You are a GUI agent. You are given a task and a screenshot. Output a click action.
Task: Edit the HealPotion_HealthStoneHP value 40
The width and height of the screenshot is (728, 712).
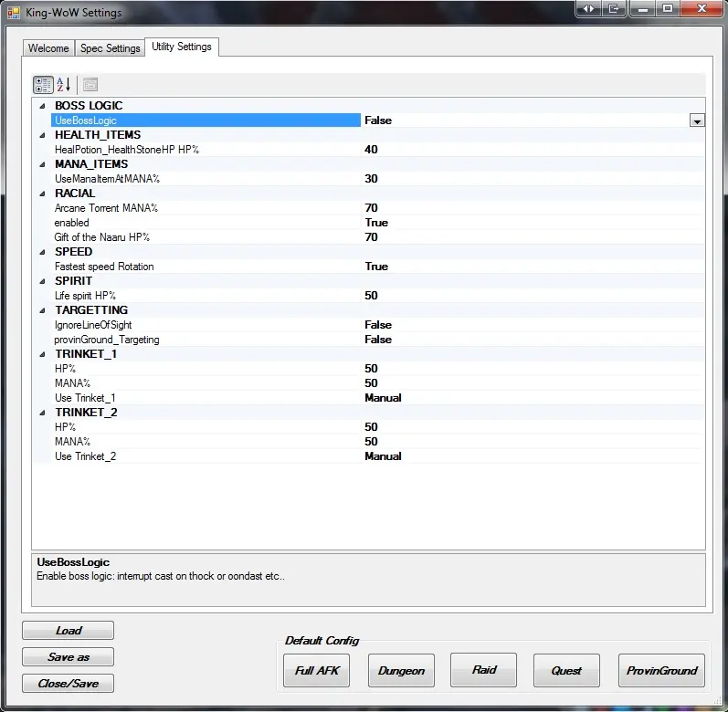click(x=371, y=150)
